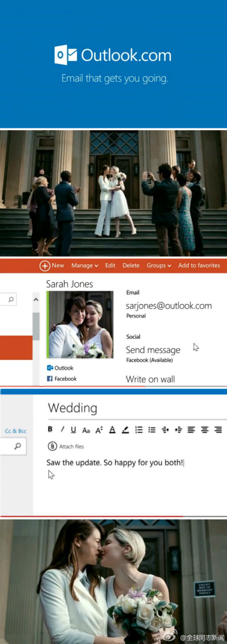The image size is (227, 644).
Task: Click the Facebook (Available) status text
Action: point(149,360)
